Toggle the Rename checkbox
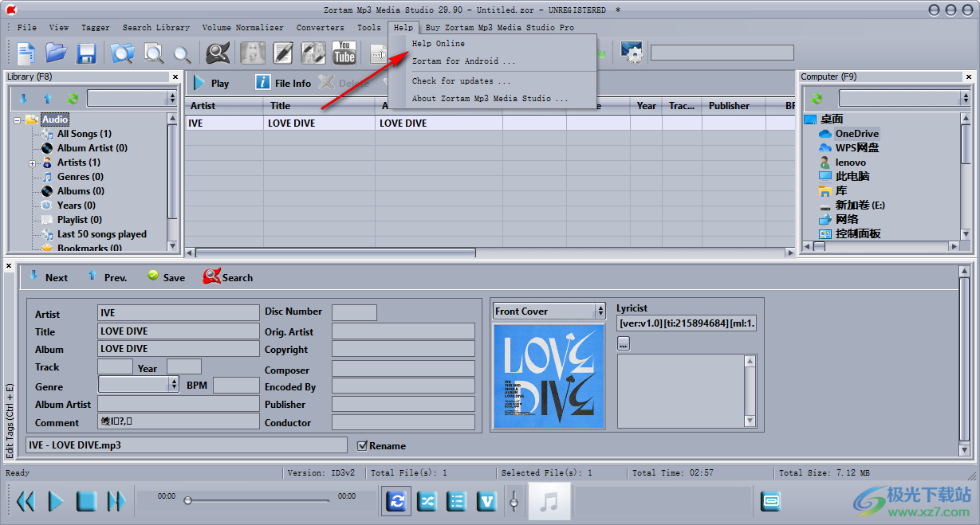 pos(363,445)
